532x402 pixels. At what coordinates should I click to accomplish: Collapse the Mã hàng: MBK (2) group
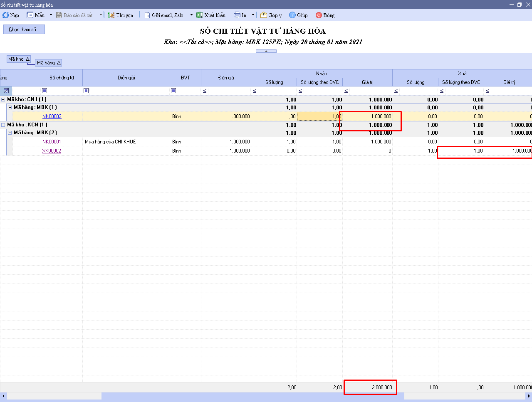tap(10, 133)
